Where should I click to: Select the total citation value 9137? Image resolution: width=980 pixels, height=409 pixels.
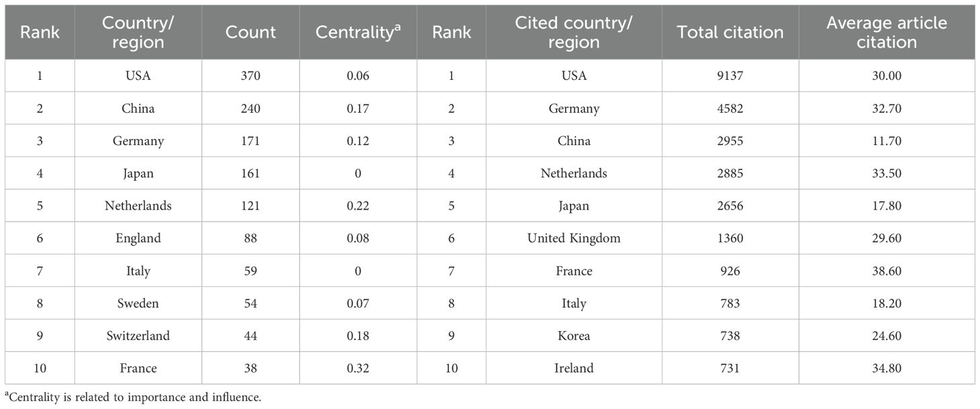click(730, 76)
